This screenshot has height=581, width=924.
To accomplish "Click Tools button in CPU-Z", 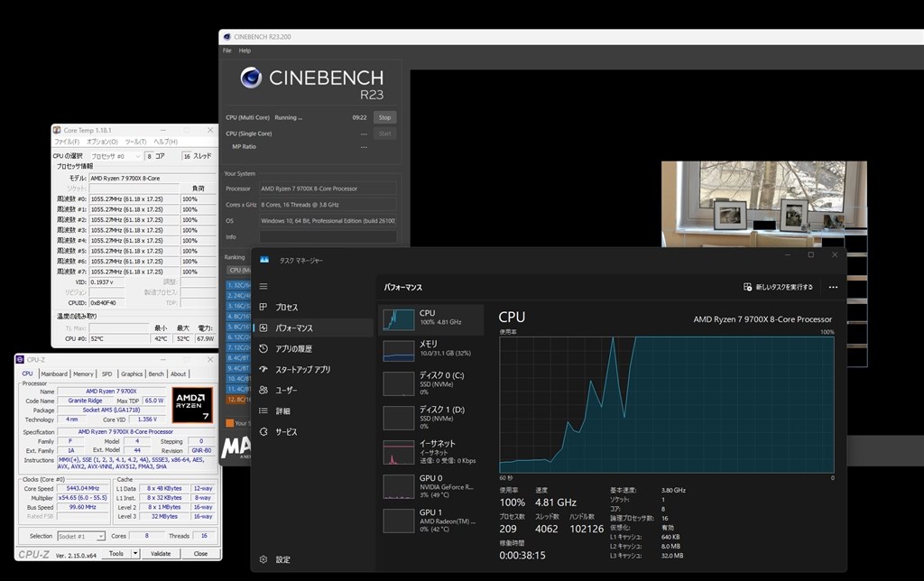I will point(116,553).
